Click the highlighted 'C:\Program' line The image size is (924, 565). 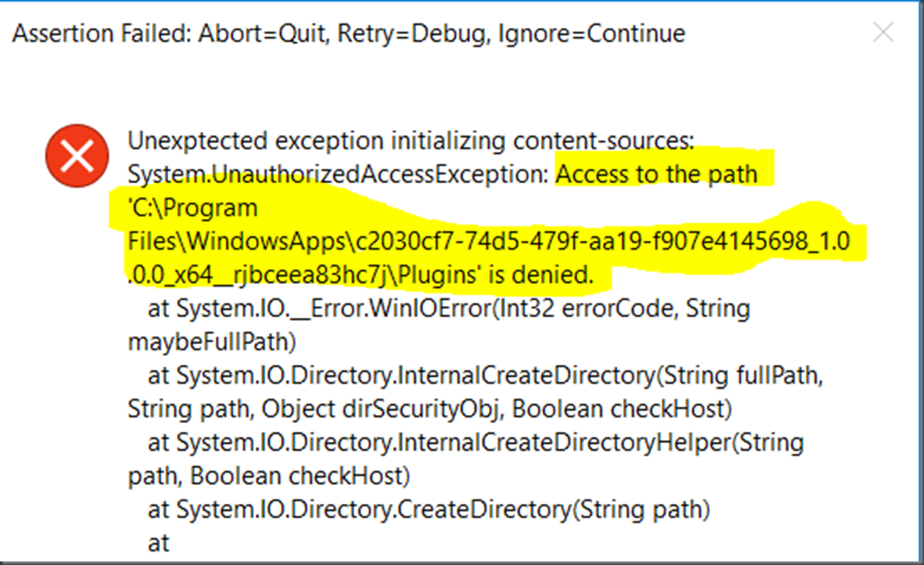[x=192, y=208]
